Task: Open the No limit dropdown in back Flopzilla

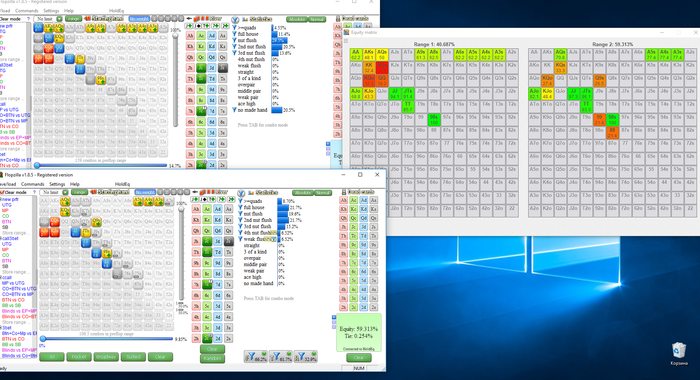Action: (59, 19)
